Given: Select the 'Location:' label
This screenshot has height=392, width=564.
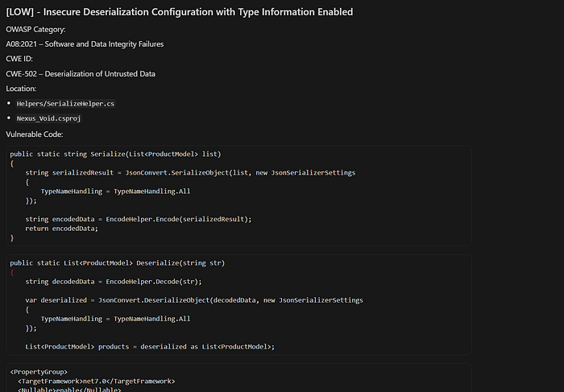Looking at the screenshot, I should click(x=21, y=89).
